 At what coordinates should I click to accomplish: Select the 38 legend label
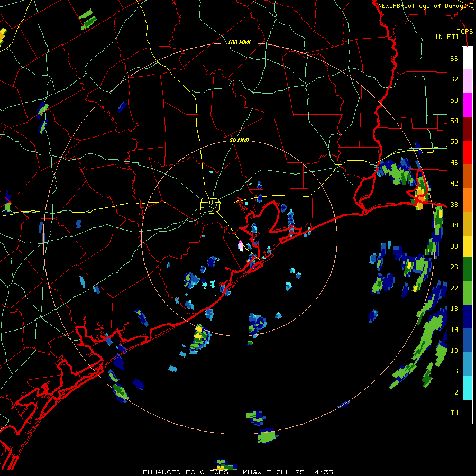[x=454, y=205]
